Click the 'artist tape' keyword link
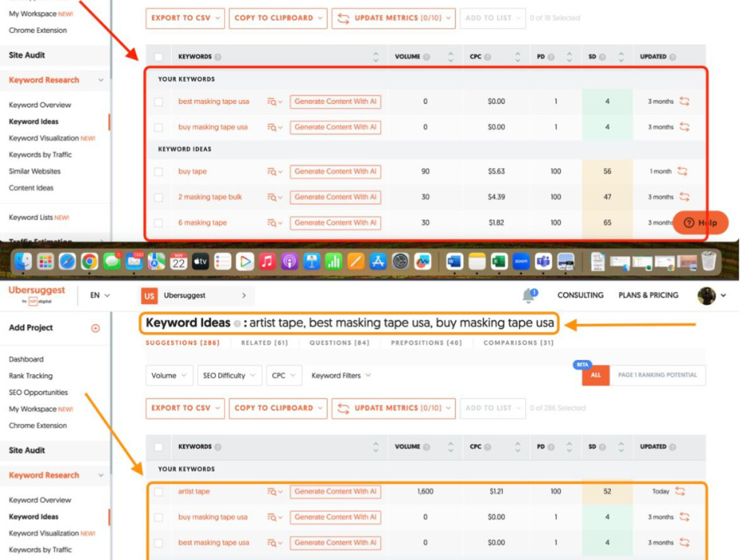The height and width of the screenshot is (560, 747). (x=194, y=491)
